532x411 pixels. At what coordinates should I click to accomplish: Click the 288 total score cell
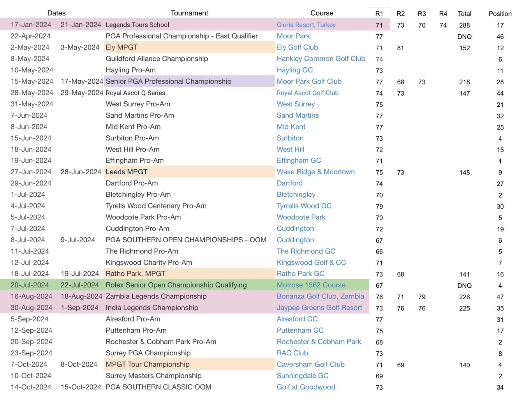point(465,25)
